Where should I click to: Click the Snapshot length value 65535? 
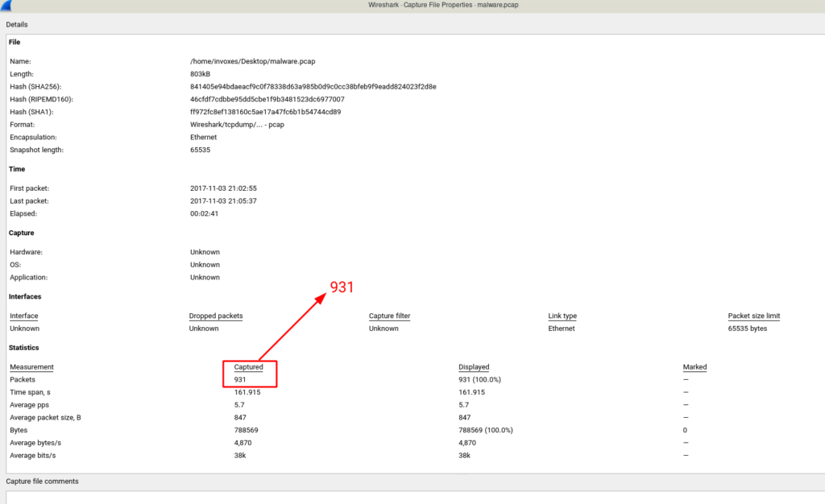coord(200,150)
